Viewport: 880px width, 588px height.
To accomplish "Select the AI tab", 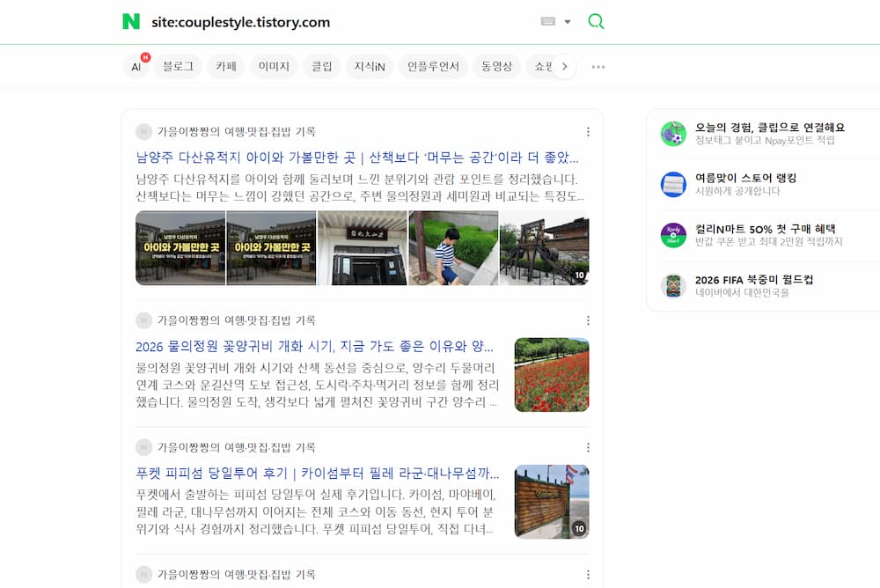I will pos(136,66).
